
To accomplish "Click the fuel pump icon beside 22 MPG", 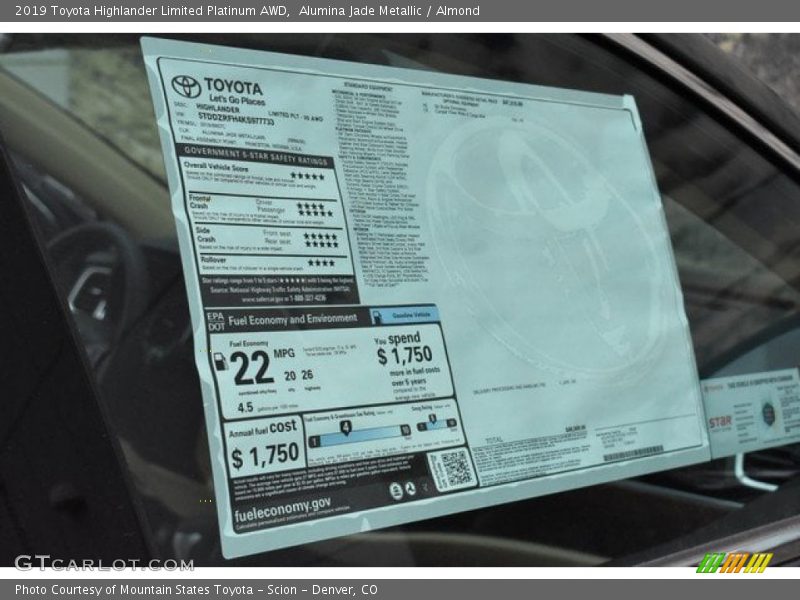I will click(220, 361).
